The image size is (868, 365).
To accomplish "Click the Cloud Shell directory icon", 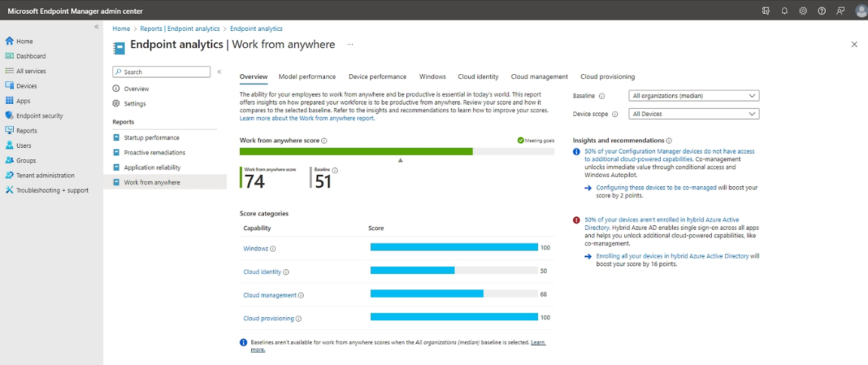I will pyautogui.click(x=765, y=11).
